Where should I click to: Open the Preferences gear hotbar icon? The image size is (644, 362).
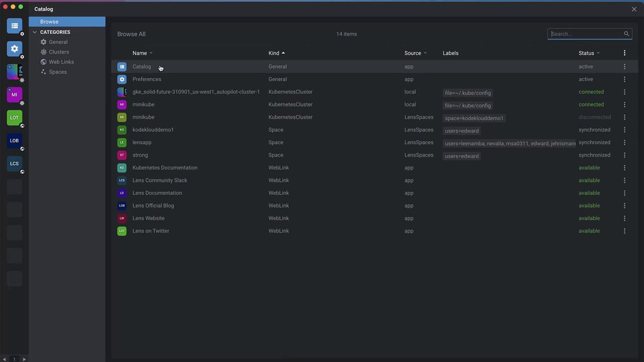tap(15, 49)
